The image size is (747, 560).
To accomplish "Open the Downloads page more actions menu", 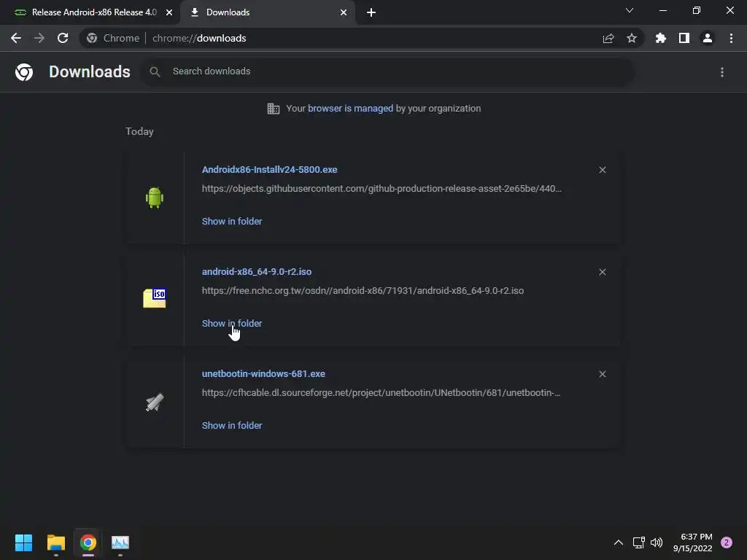I will (722, 72).
